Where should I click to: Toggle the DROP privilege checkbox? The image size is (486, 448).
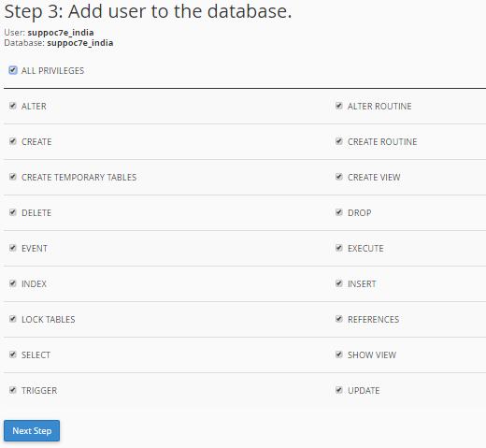coord(339,212)
